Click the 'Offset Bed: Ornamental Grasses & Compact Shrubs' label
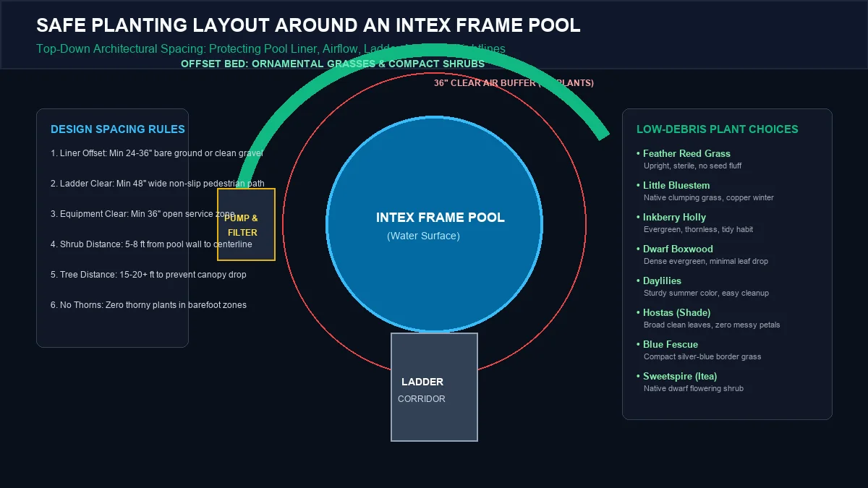This screenshot has height=488, width=868. (x=333, y=64)
